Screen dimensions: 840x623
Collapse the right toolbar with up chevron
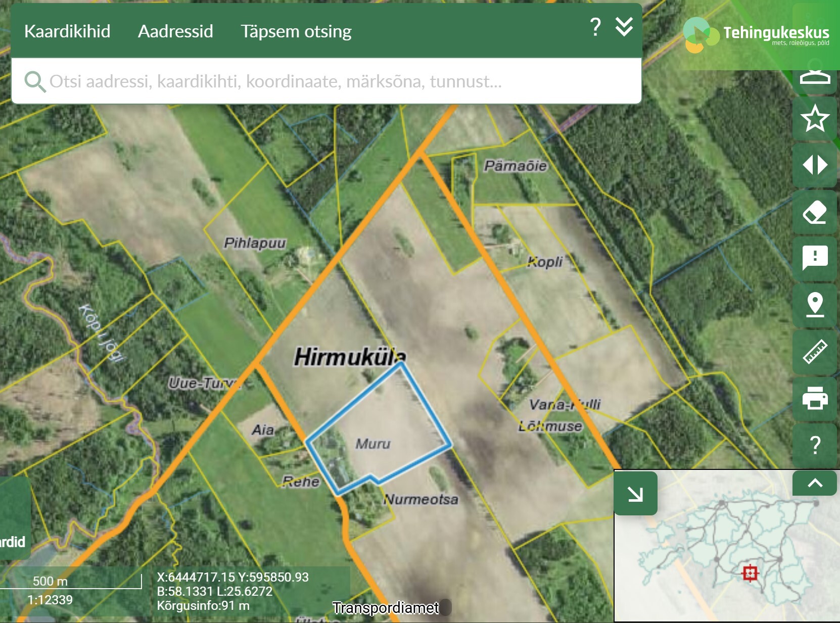(x=814, y=483)
